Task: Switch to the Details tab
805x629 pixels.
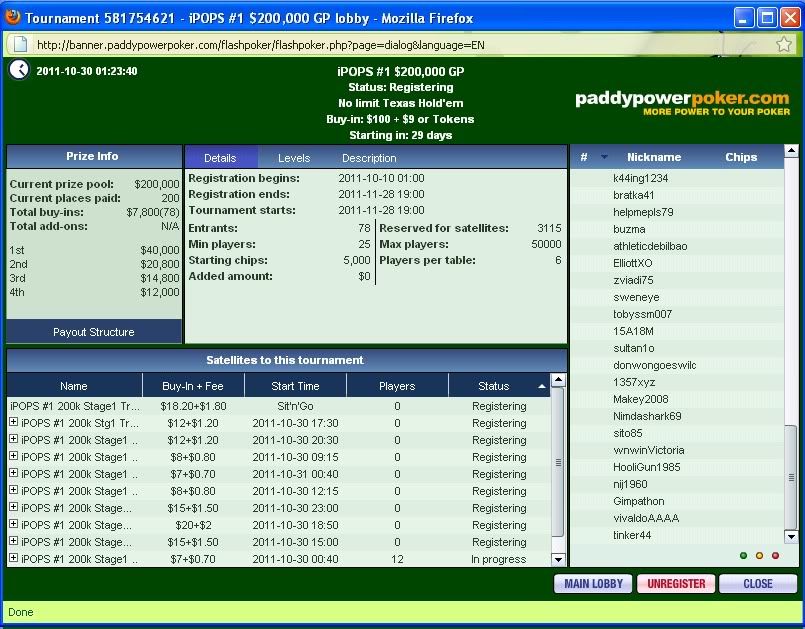Action: click(x=220, y=158)
